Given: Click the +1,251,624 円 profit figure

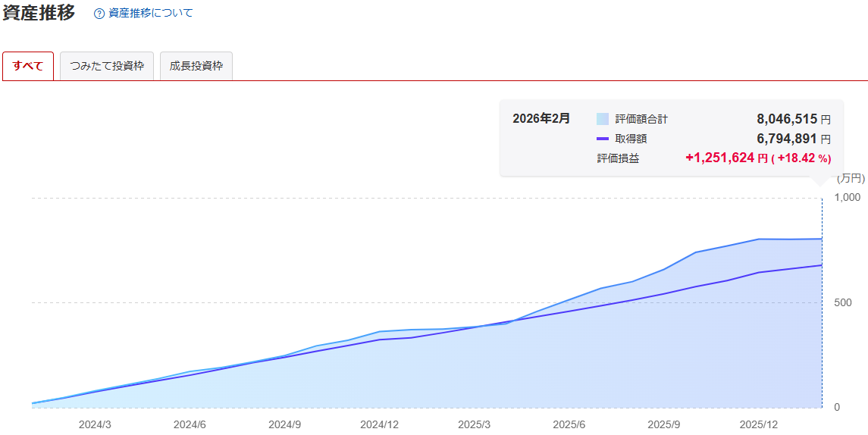Looking at the screenshot, I should coord(719,158).
